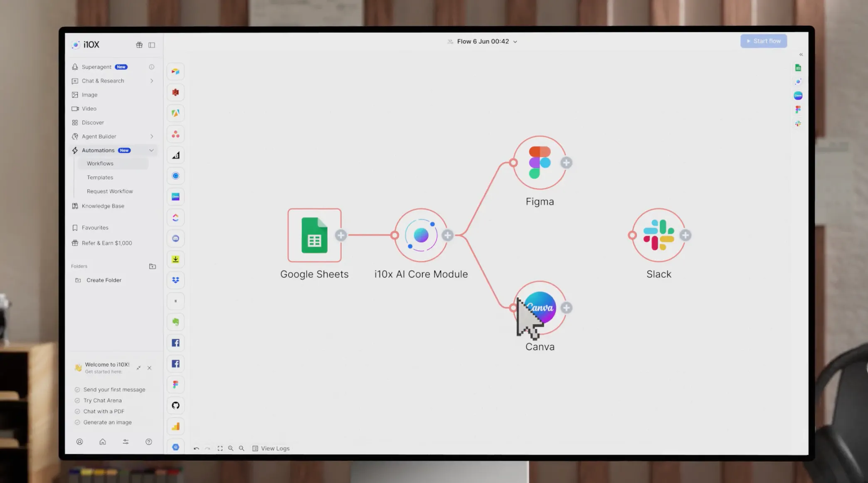This screenshot has width=868, height=483.
Task: Choose the BigCommerce app icon
Action: [175, 155]
